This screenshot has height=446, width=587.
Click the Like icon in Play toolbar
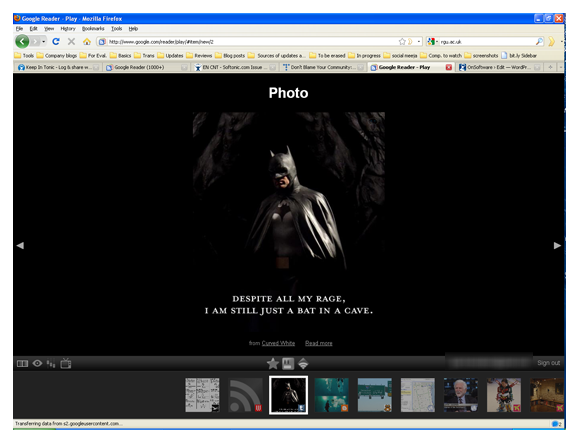[288, 363]
